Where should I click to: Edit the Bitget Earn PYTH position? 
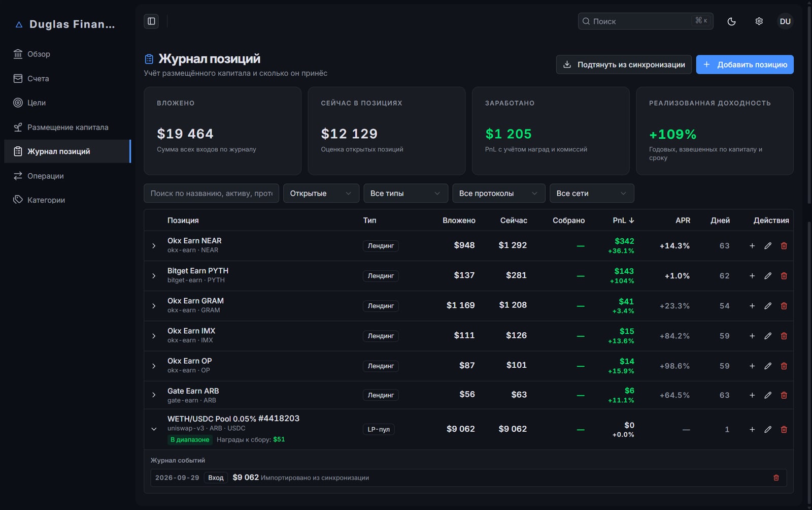coord(768,276)
